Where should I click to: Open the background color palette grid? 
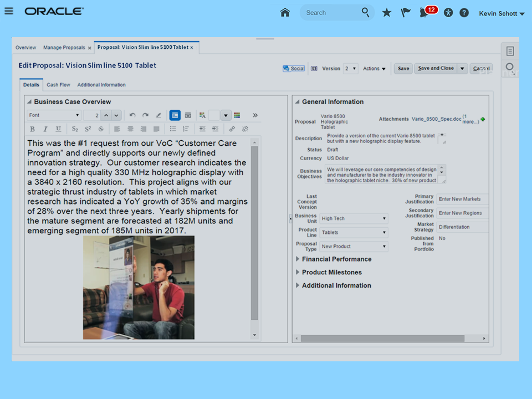click(237, 115)
